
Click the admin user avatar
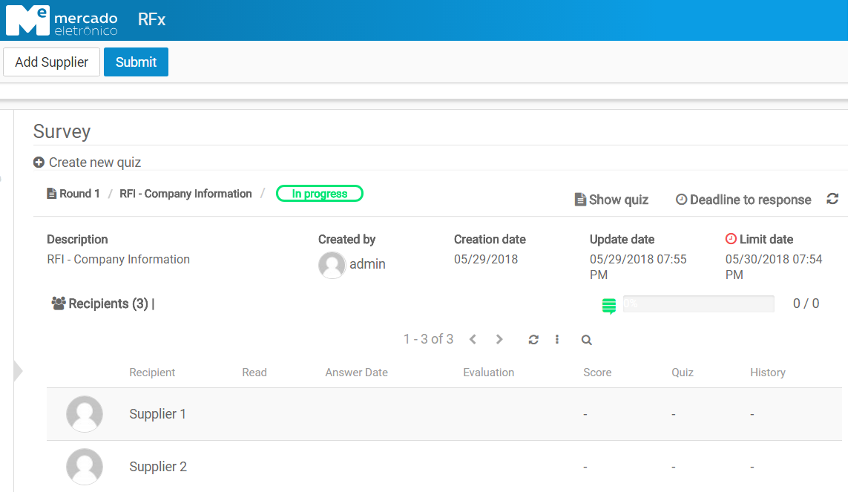pyautogui.click(x=332, y=265)
